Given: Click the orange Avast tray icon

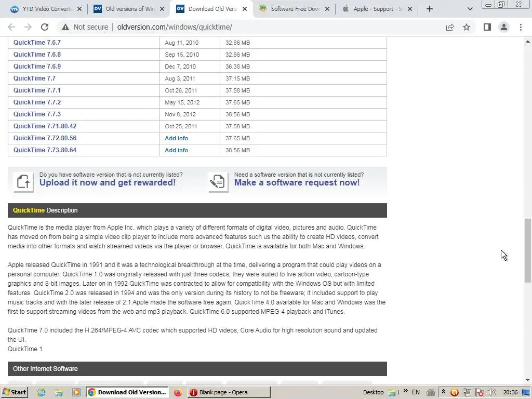Looking at the screenshot, I should [454, 393].
